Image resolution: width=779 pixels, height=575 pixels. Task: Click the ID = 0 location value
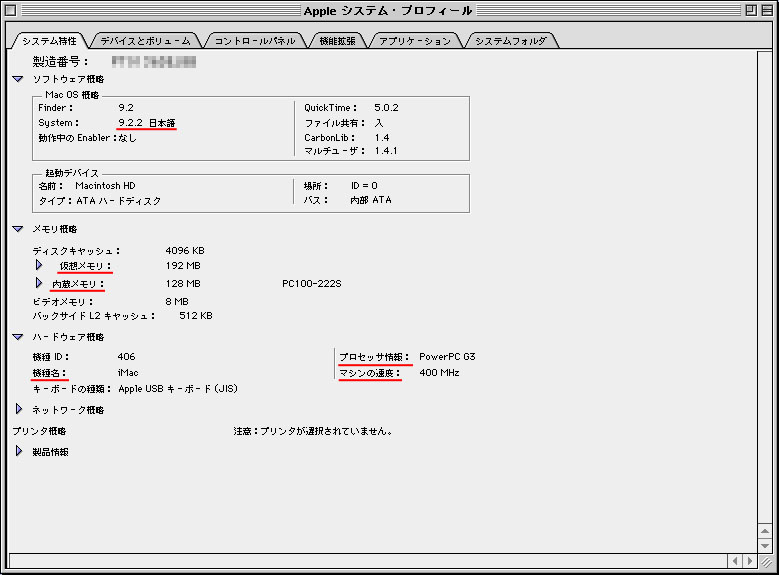(364, 186)
